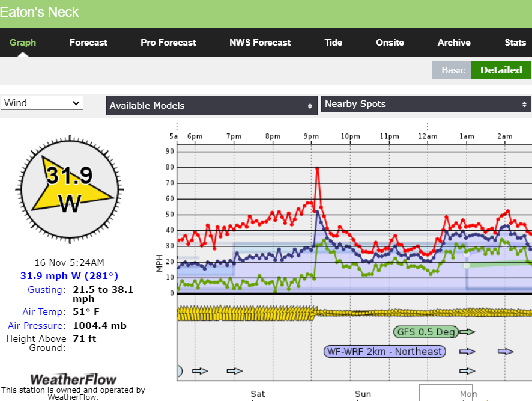Click the 71 ft height value
Viewport: 532px width, 401px height.
(85, 339)
